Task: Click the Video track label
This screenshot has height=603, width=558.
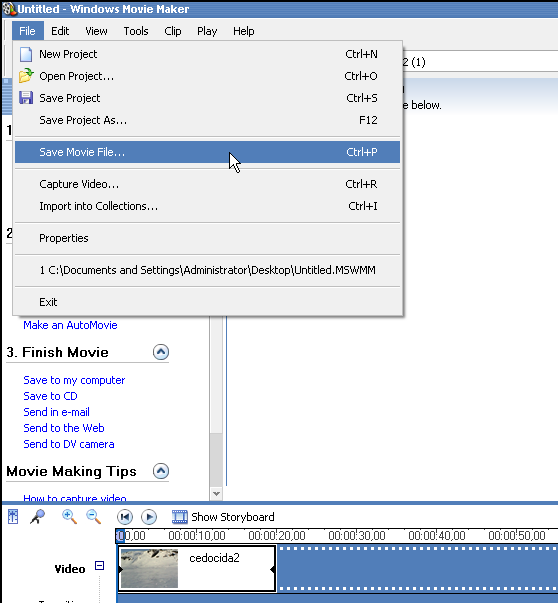Action: pyautogui.click(x=70, y=569)
